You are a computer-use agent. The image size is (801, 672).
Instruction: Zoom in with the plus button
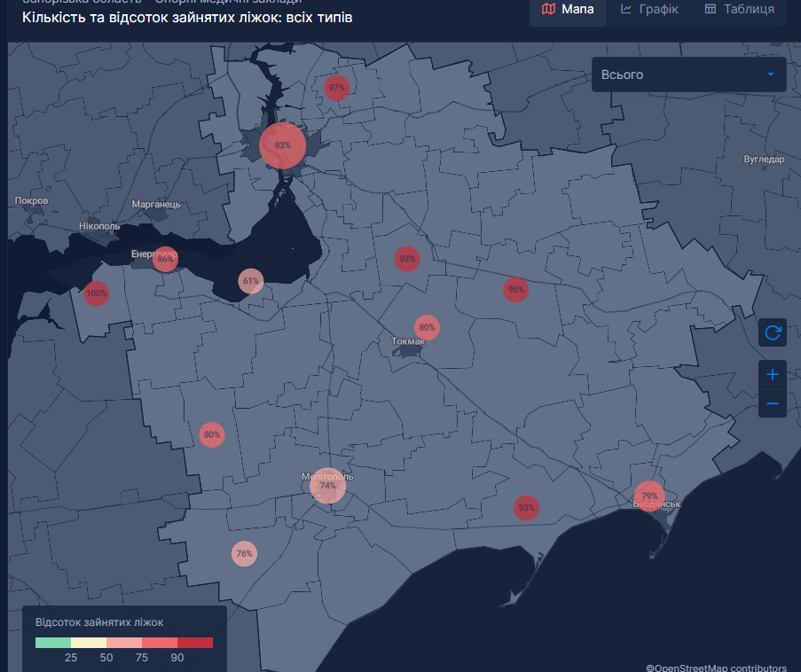click(773, 375)
